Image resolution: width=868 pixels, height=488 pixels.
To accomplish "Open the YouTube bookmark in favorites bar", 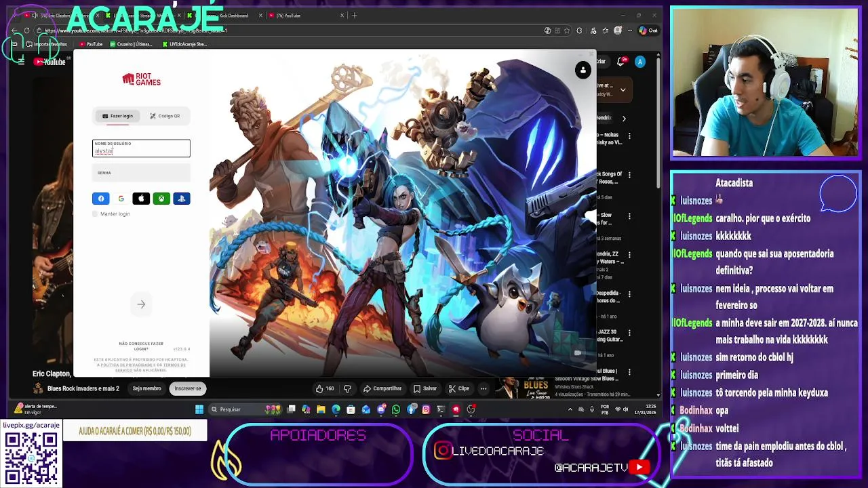I will (91, 44).
